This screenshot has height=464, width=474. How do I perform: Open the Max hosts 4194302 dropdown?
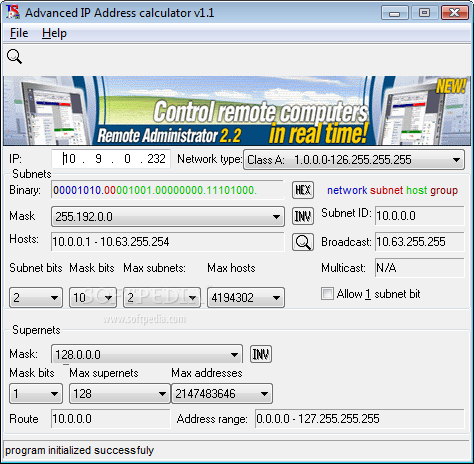246,297
